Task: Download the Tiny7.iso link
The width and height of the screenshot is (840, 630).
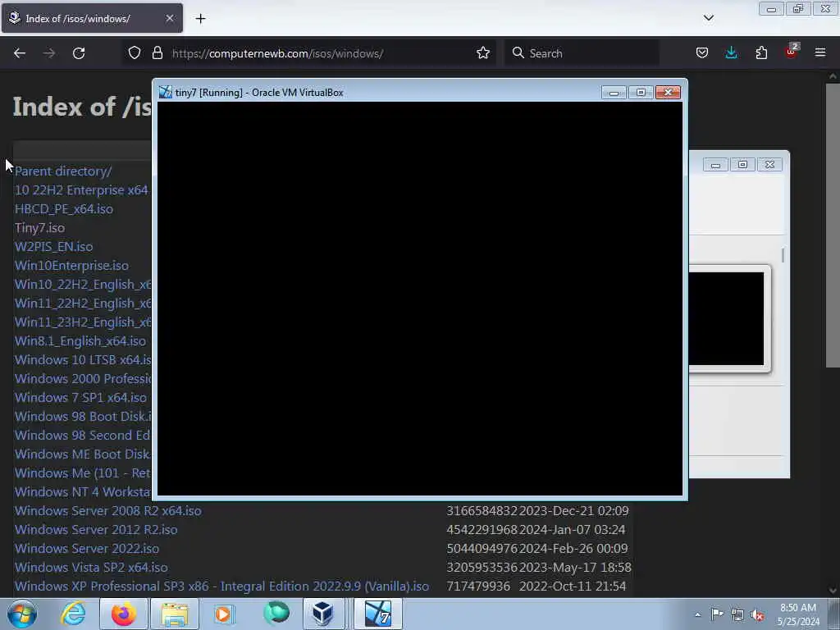Action: click(39, 228)
